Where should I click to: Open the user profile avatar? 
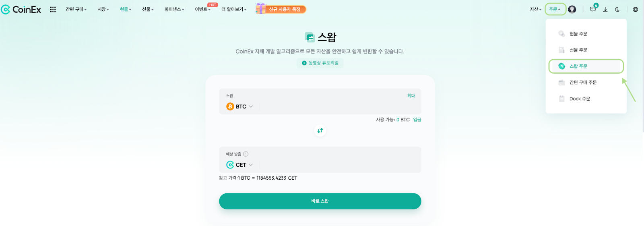click(x=572, y=9)
